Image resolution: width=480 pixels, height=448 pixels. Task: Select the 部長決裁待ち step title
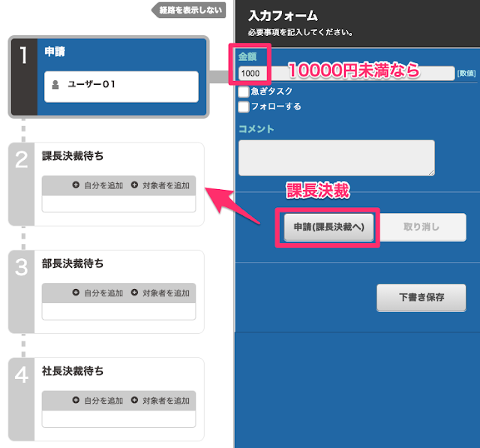[x=73, y=263]
